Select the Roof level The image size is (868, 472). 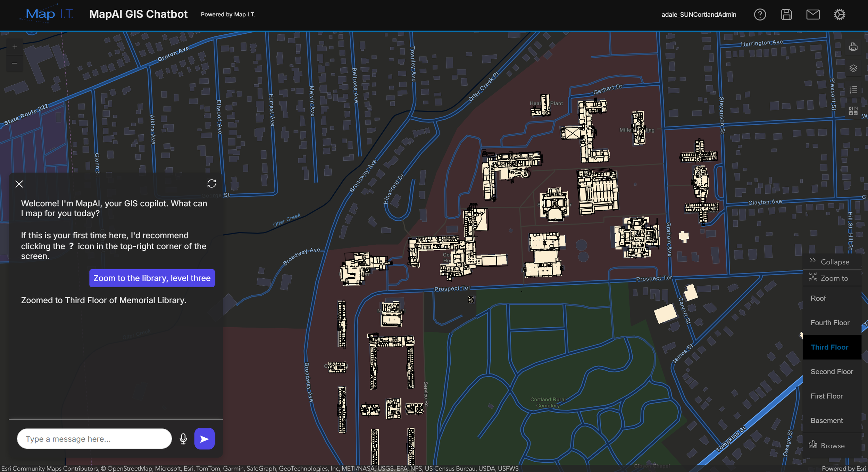pyautogui.click(x=818, y=298)
